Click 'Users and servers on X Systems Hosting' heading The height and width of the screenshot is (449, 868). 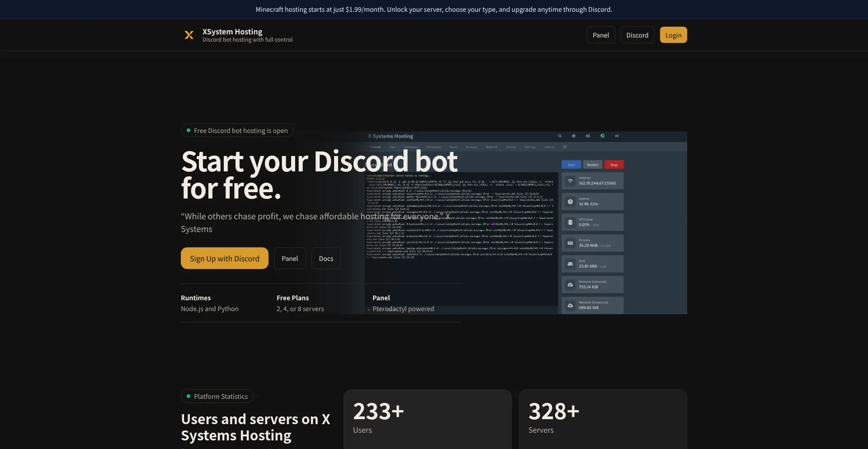click(255, 427)
